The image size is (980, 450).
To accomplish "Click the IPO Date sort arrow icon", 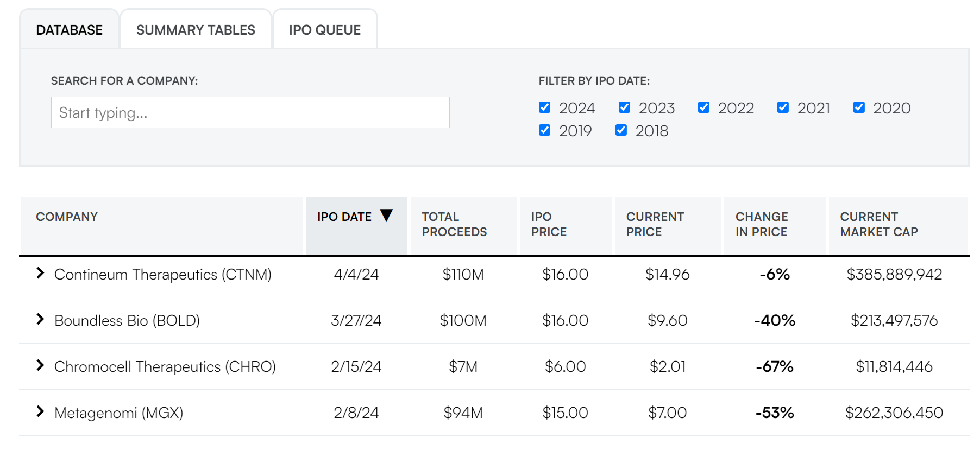I will [x=386, y=216].
